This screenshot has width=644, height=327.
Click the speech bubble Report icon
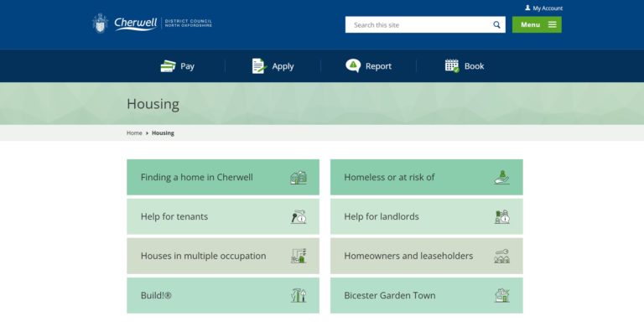click(353, 65)
